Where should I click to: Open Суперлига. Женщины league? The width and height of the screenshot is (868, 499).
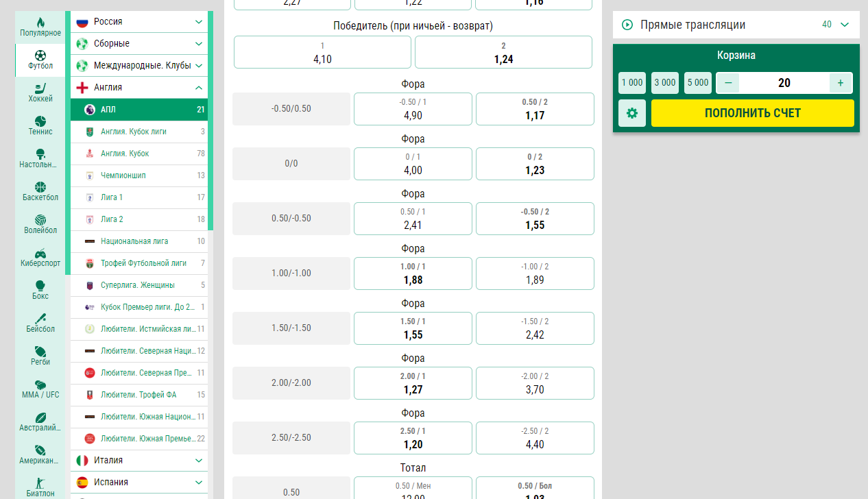point(139,285)
